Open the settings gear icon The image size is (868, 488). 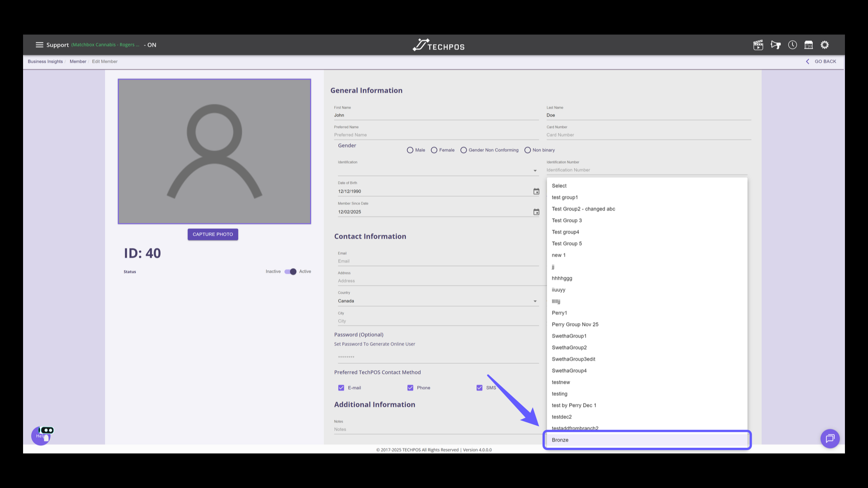click(825, 45)
